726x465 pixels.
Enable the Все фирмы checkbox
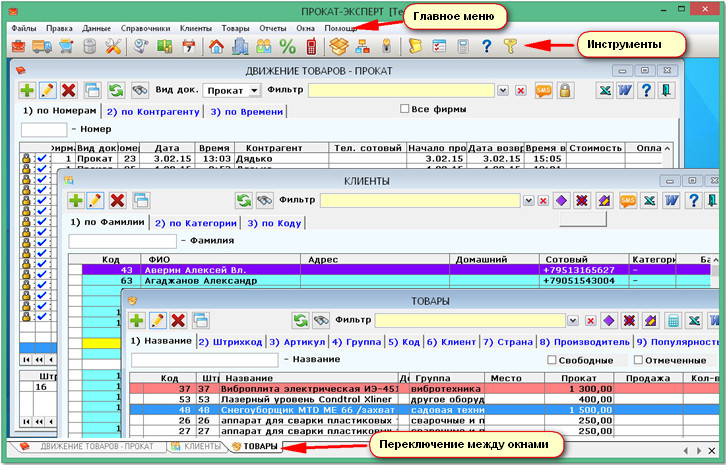(405, 109)
